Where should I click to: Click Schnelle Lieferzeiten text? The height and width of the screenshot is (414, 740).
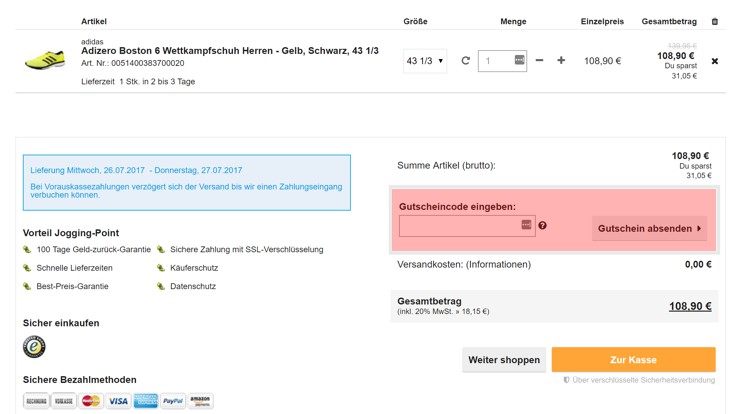(74, 268)
